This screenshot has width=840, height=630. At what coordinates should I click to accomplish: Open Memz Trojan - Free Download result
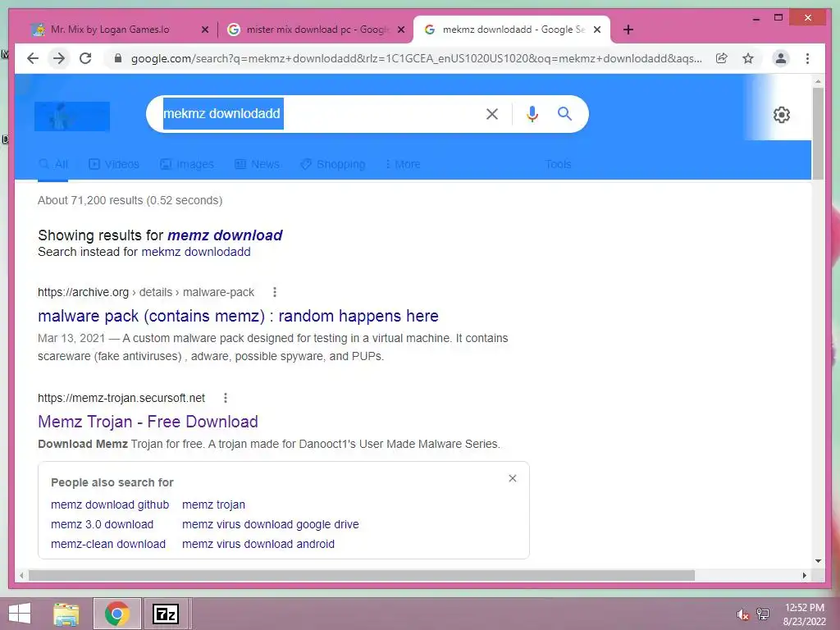pyautogui.click(x=148, y=422)
